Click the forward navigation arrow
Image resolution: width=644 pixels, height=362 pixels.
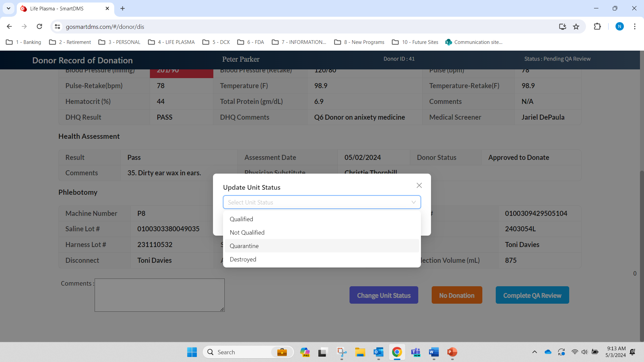24,26
